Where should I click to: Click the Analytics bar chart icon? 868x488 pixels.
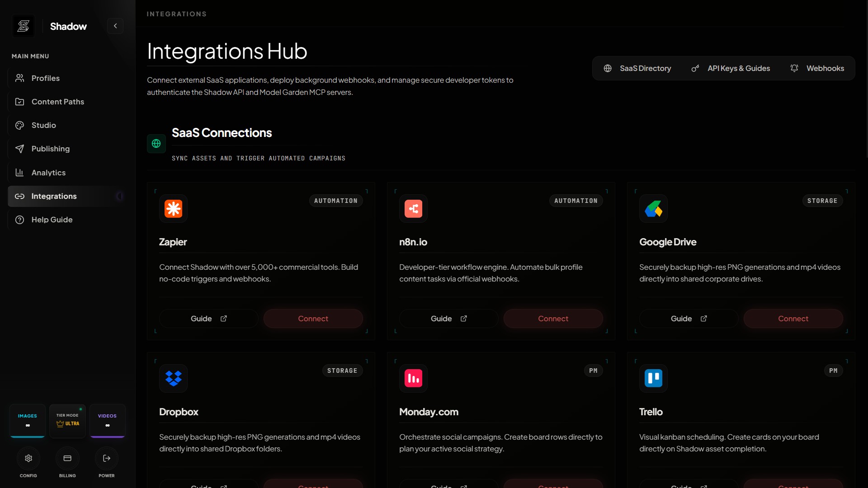(19, 173)
